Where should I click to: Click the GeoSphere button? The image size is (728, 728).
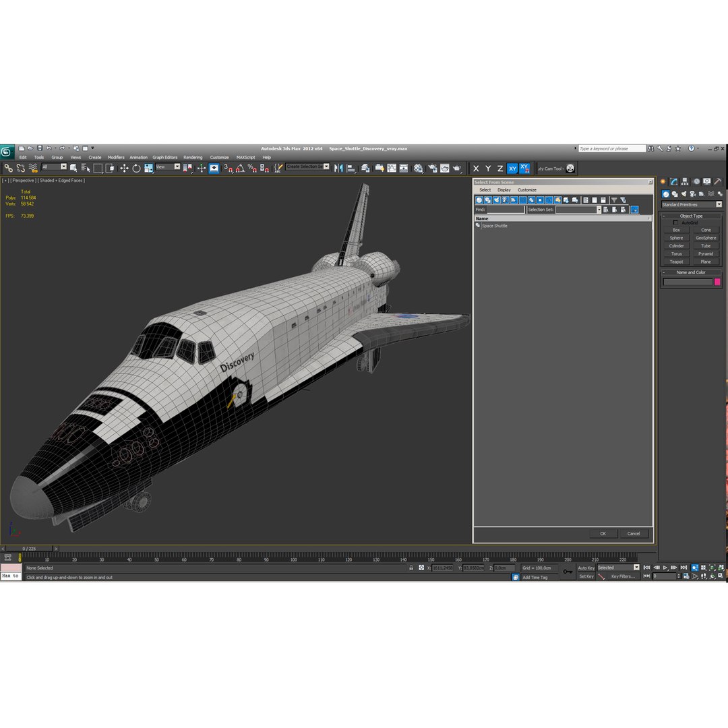coord(706,238)
